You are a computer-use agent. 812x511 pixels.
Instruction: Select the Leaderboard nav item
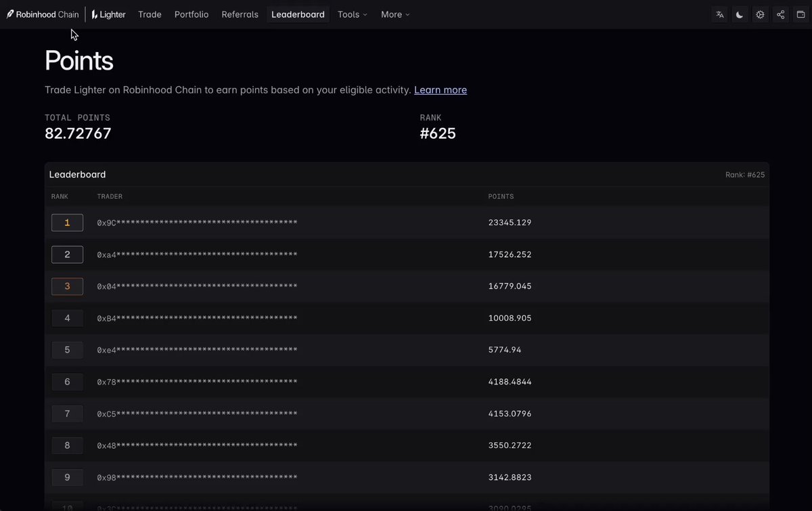(298, 14)
